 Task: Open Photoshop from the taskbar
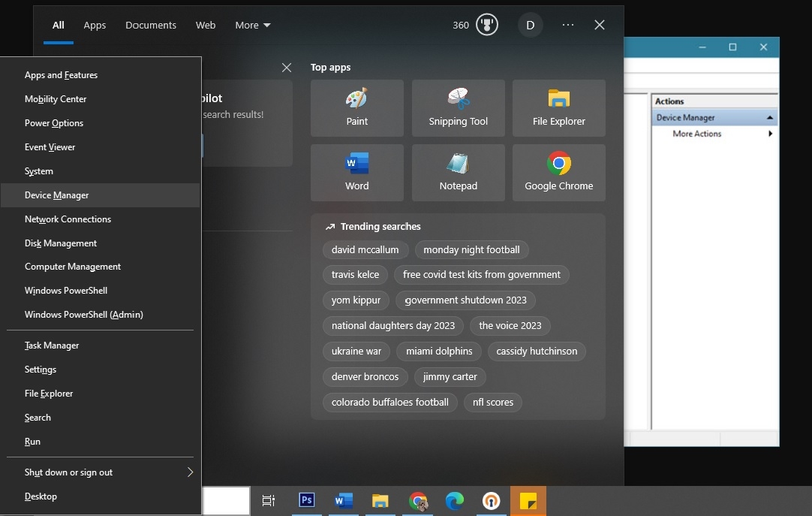point(307,500)
